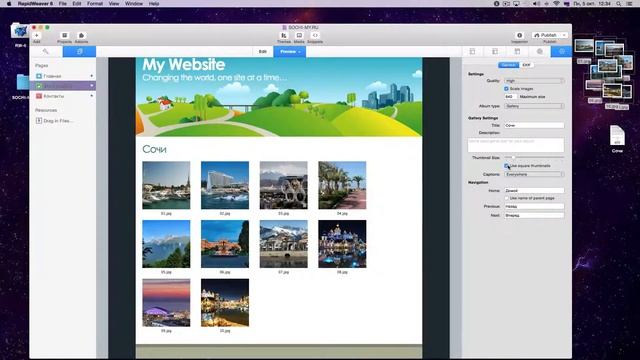Click the Spotlight search icon in menu bar
The image size is (640, 360).
pos(619,3)
